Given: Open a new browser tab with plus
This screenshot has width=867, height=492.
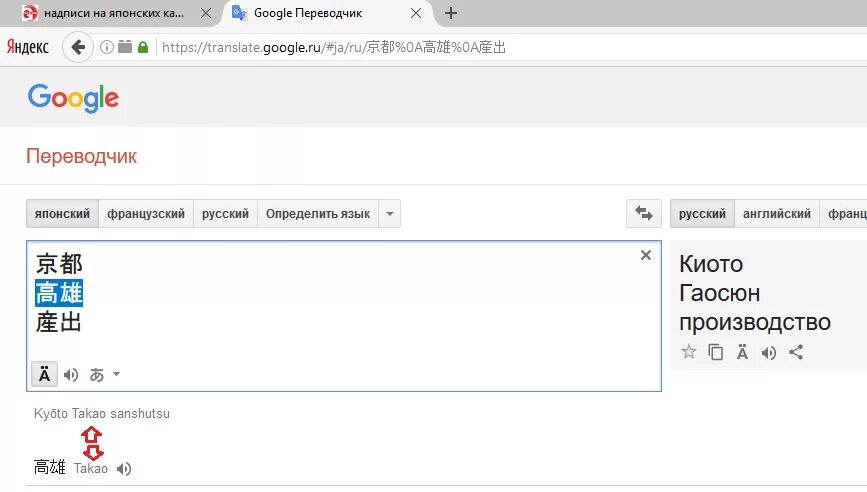Looking at the screenshot, I should coord(451,13).
